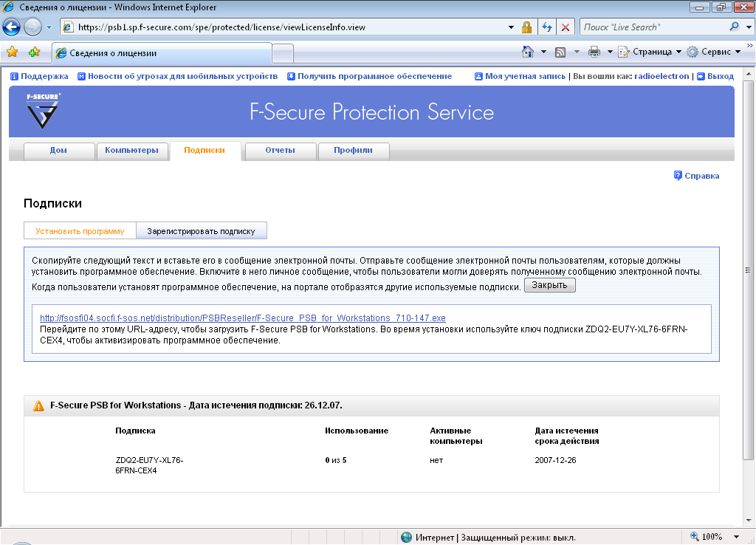The width and height of the screenshot is (756, 545).
Task: Click the Add to Favorites icon
Action: click(34, 52)
